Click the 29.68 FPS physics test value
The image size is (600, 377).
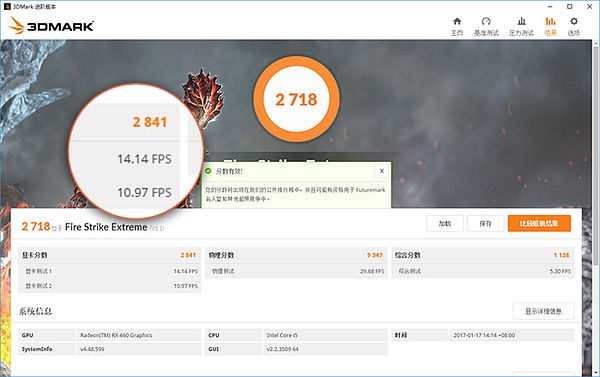pos(372,271)
